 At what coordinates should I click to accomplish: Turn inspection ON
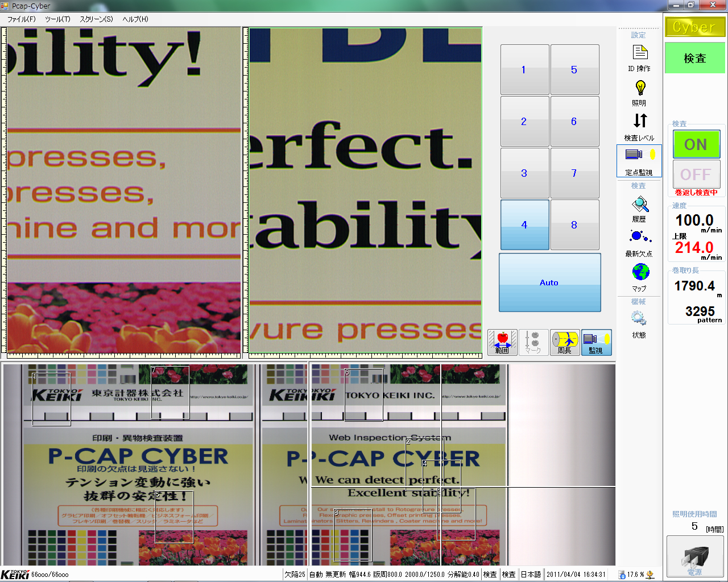(696, 144)
